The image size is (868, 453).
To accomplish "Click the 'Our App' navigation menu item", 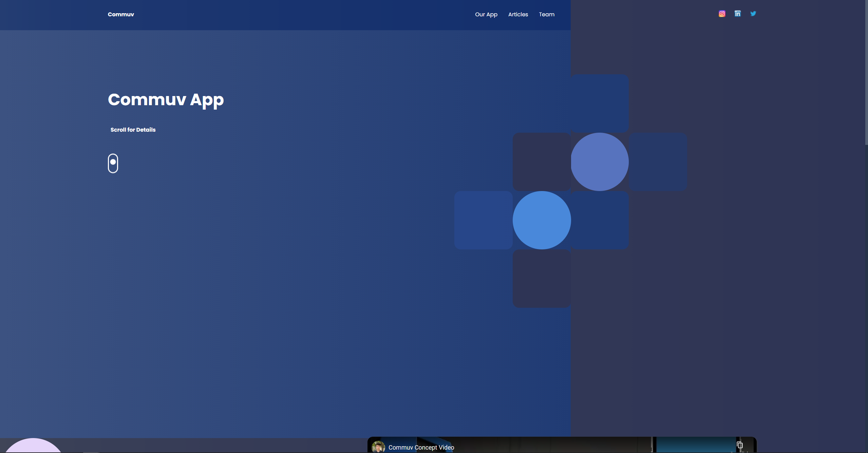I will [x=486, y=14].
